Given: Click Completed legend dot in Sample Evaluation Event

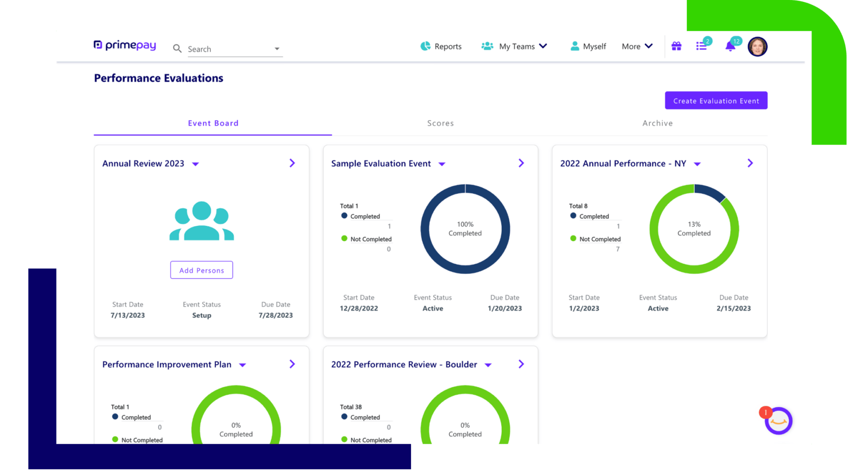Looking at the screenshot, I should point(344,216).
